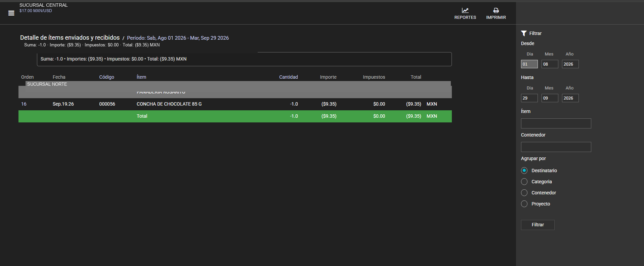Click the Imprimir printer icon
This screenshot has height=266, width=644.
point(496,10)
